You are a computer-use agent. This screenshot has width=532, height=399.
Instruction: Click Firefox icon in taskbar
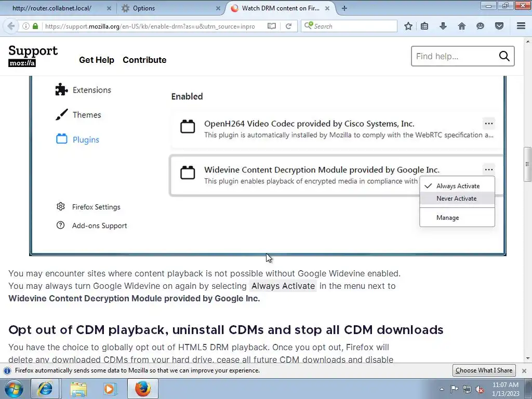pos(143,389)
